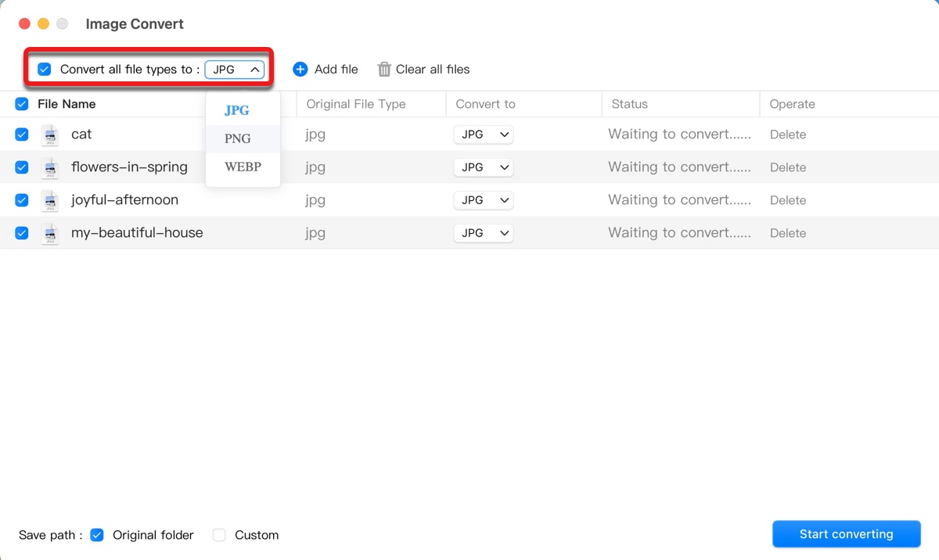Enable the Custom save path option
This screenshot has width=939, height=560.
[x=219, y=535]
